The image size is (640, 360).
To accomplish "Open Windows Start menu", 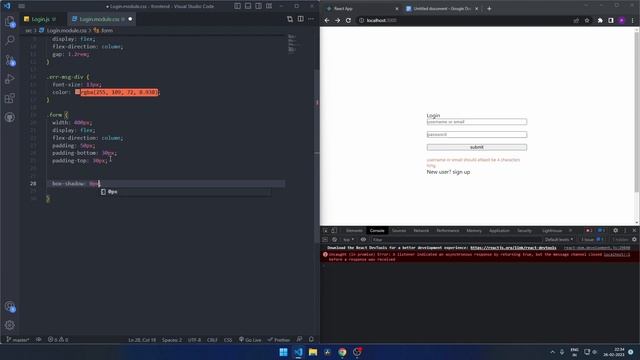I will (x=283, y=352).
